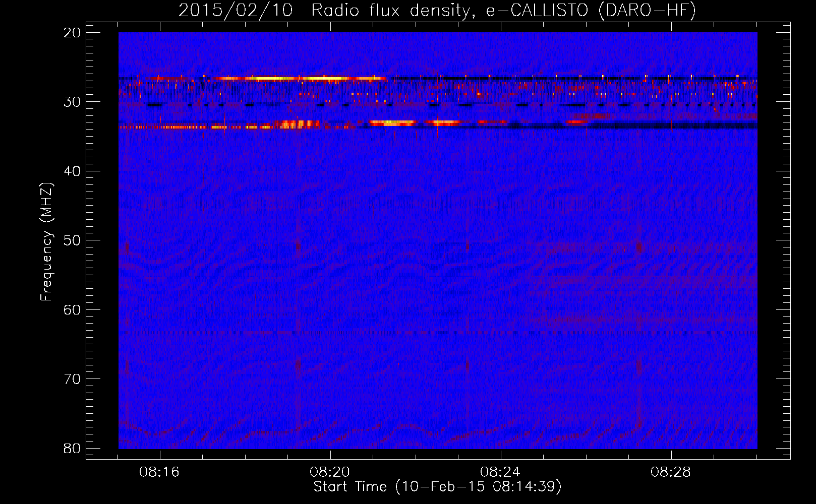816x504 pixels.
Task: Click the bright yellow burst near 27 MHz
Action: click(x=300, y=79)
